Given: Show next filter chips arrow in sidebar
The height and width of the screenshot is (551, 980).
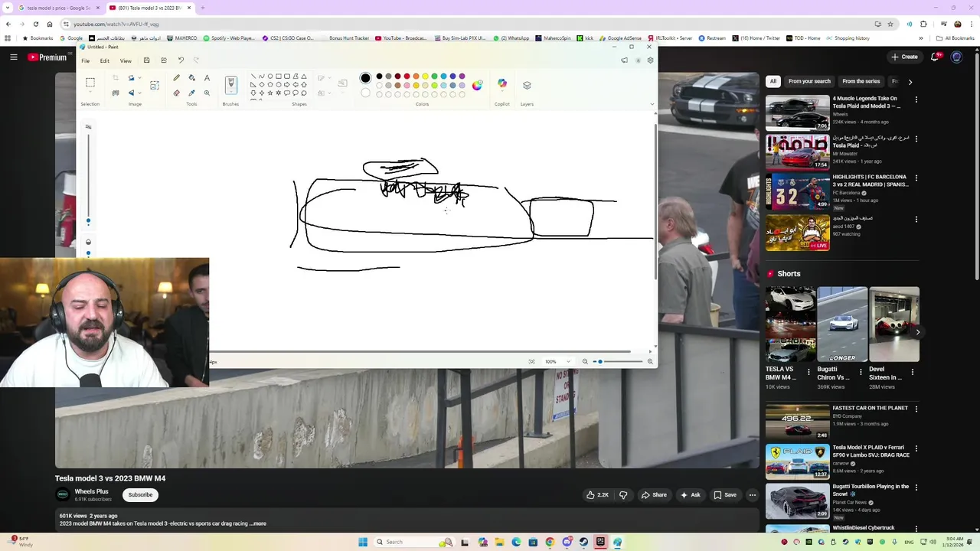Looking at the screenshot, I should (910, 81).
